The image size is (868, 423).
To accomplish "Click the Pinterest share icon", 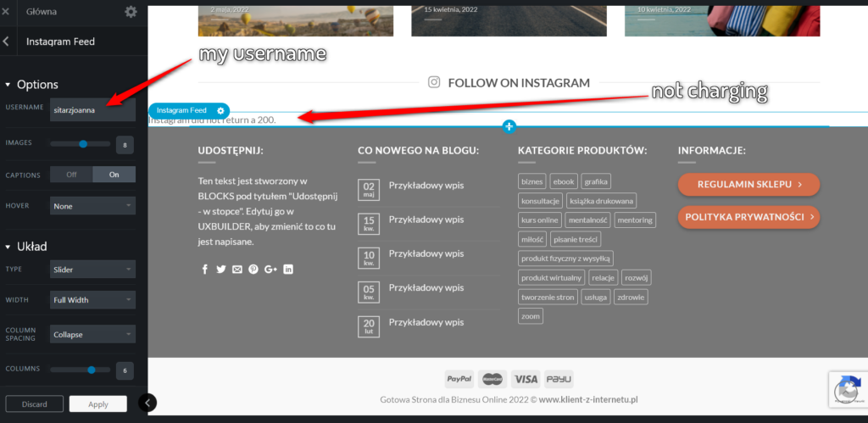I will pos(253,269).
